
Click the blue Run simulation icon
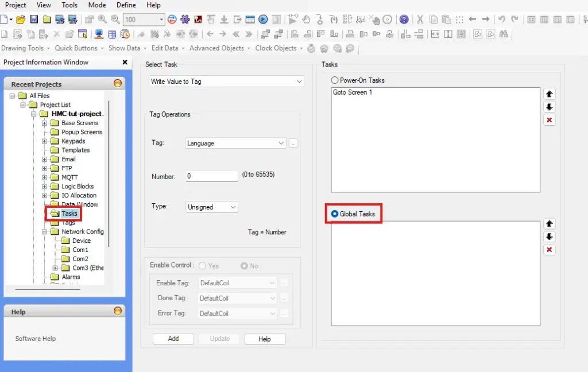pyautogui.click(x=264, y=19)
